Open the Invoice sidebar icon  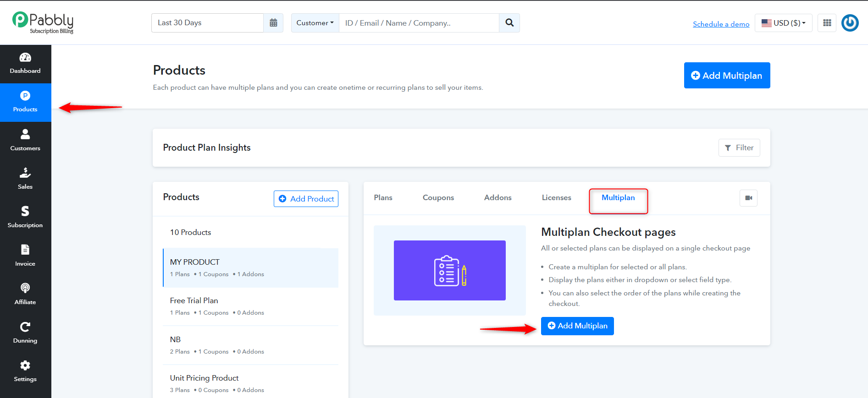click(x=25, y=250)
